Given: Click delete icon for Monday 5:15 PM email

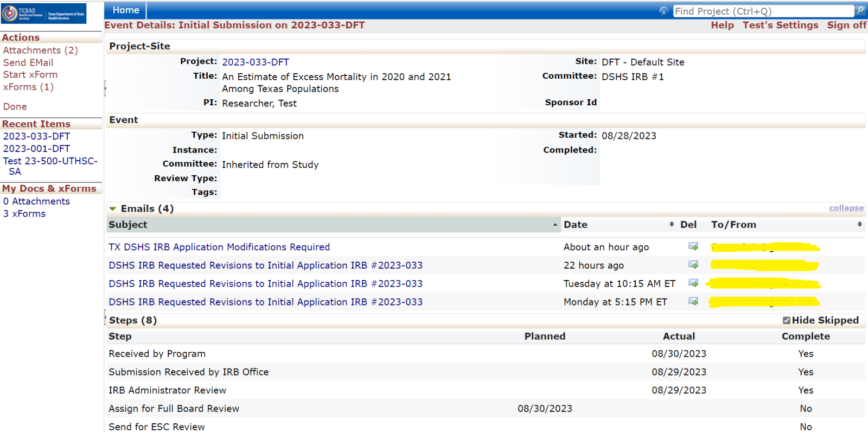Looking at the screenshot, I should point(693,301).
